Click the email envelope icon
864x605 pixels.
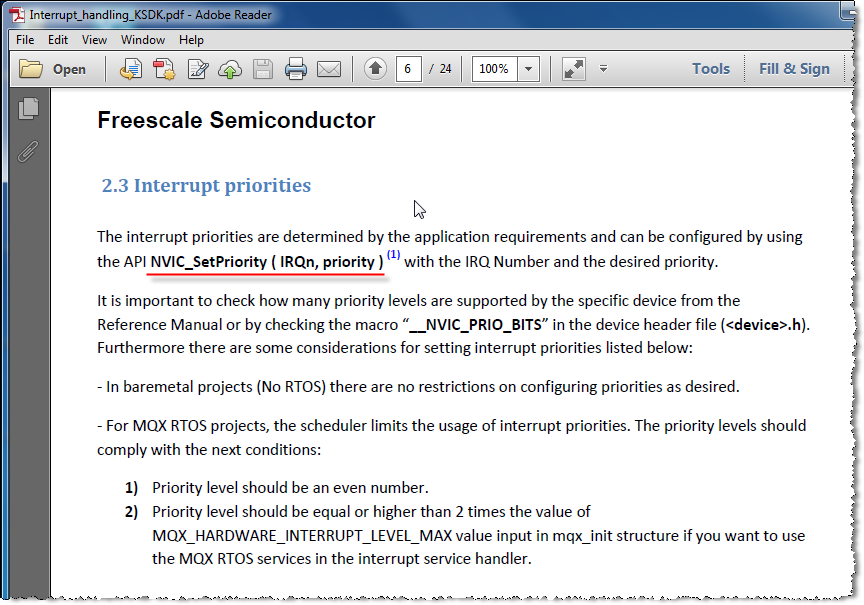pyautogui.click(x=328, y=69)
